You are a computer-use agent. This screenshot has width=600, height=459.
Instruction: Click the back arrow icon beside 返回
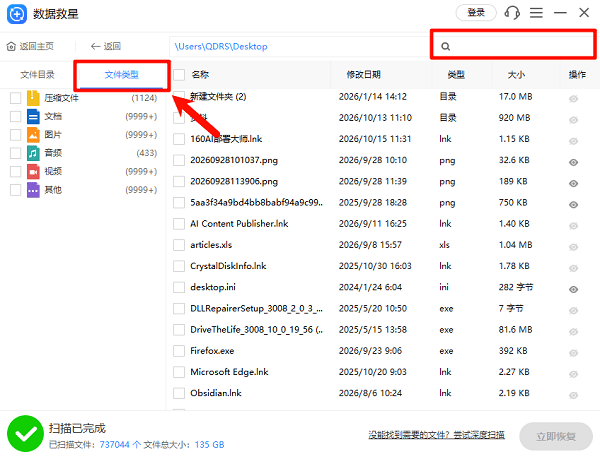tap(95, 46)
